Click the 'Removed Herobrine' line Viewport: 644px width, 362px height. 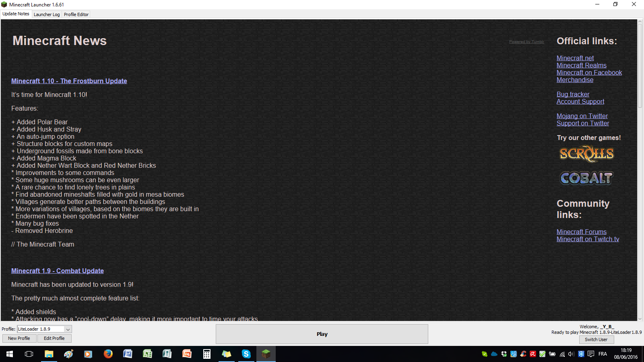click(42, 230)
